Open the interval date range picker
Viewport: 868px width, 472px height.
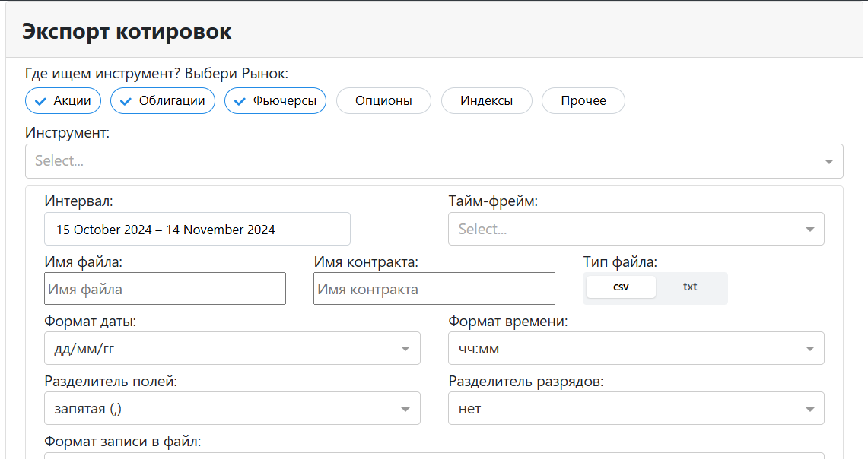tap(197, 229)
